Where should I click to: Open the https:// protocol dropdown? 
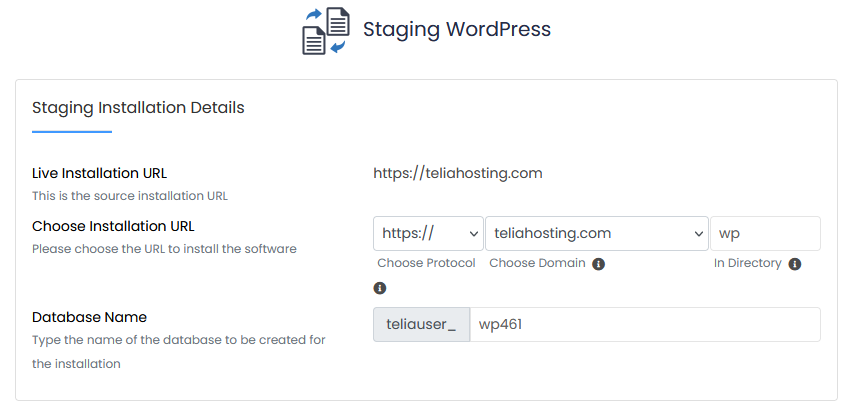pos(428,233)
